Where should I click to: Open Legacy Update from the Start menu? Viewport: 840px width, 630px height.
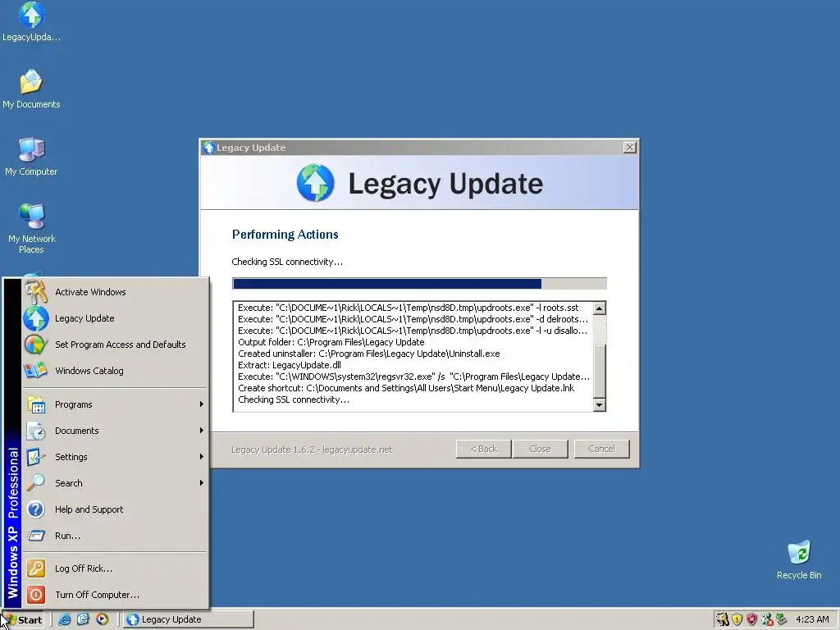point(115,318)
